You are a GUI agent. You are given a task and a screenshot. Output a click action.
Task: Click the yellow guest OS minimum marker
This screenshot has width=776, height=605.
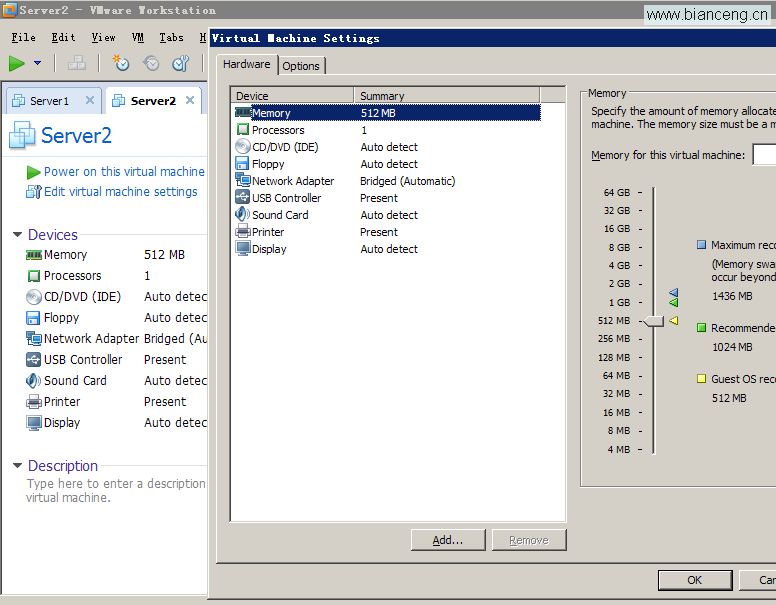click(674, 321)
